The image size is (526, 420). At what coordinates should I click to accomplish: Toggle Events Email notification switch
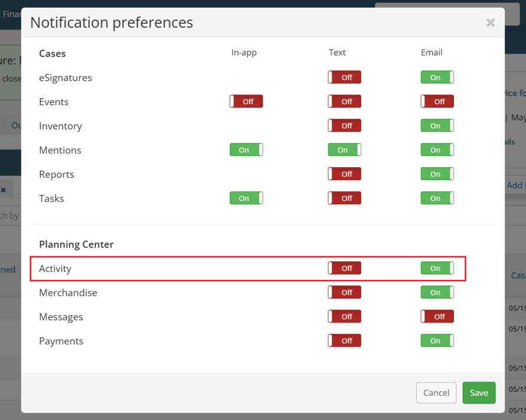[x=437, y=102]
